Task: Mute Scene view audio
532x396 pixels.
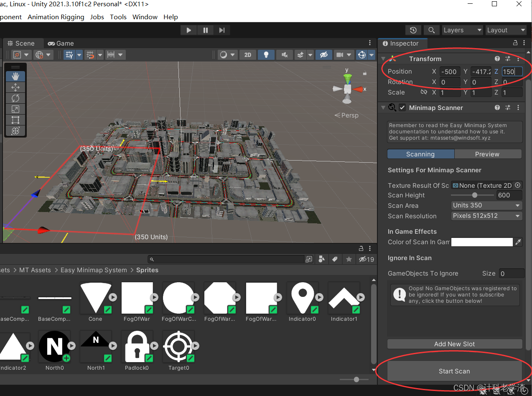Action: tap(285, 55)
